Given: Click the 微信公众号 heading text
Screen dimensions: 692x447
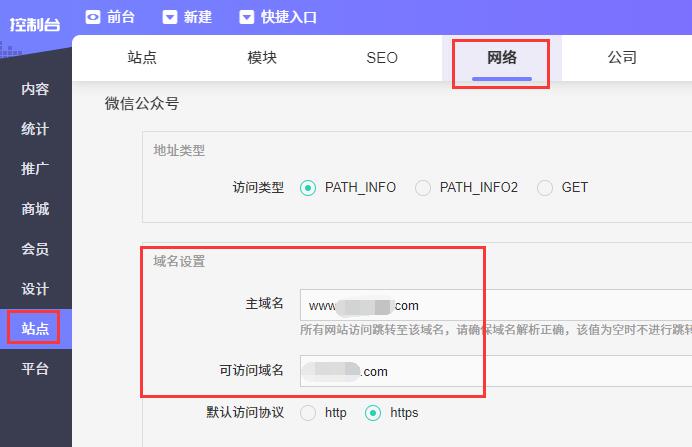Looking at the screenshot, I should (142, 104).
